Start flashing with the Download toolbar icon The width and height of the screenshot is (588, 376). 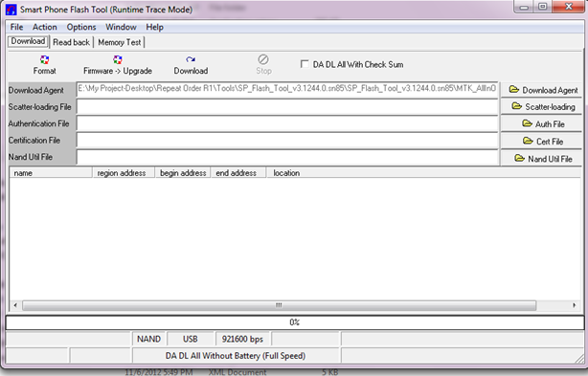191,60
